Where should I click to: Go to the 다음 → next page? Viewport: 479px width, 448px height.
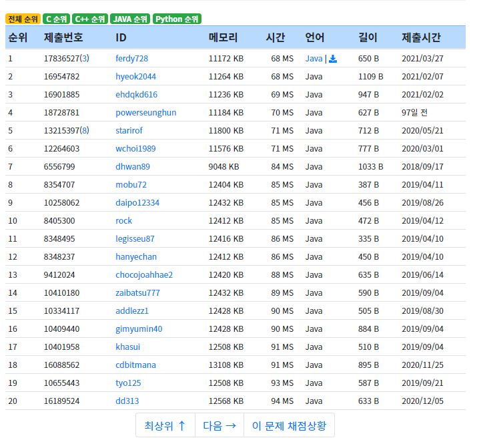pyautogui.click(x=219, y=426)
